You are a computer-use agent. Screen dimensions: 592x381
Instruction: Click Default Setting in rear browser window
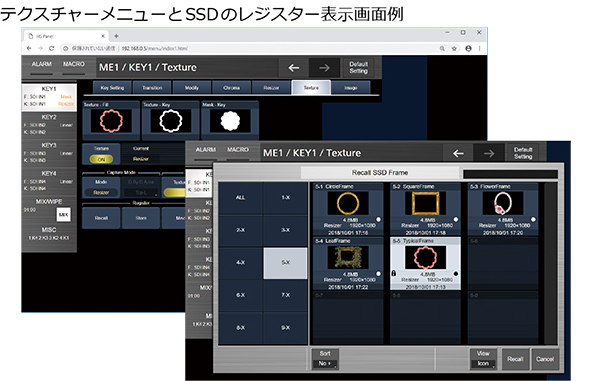358,68
